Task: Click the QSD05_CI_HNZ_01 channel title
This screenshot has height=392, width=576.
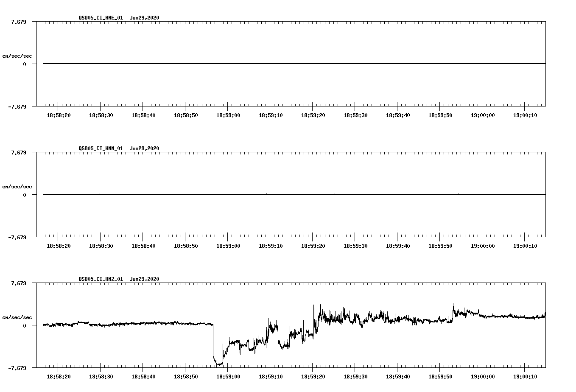Action: tap(101, 279)
